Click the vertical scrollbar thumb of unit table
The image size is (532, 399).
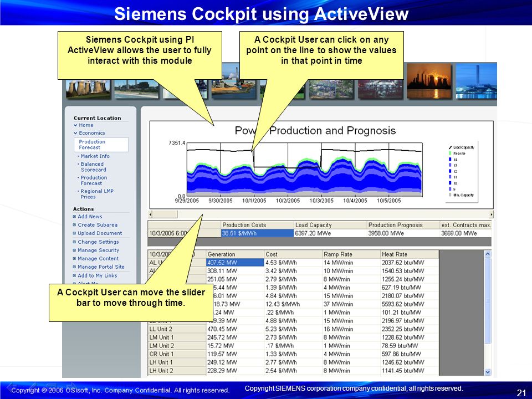[488, 300]
